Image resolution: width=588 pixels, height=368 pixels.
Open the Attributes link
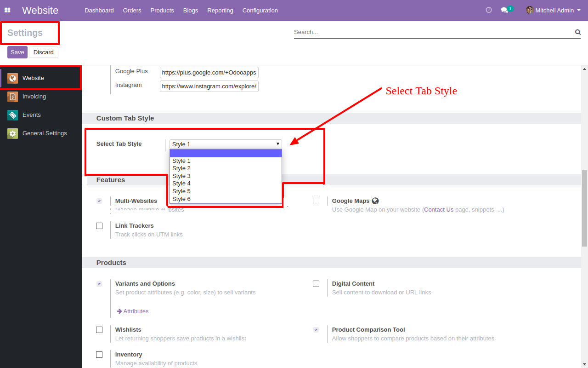[x=136, y=311]
